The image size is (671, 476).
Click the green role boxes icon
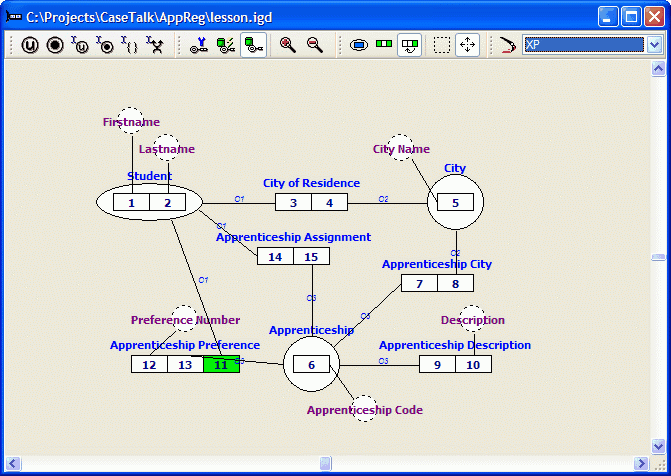pos(384,44)
